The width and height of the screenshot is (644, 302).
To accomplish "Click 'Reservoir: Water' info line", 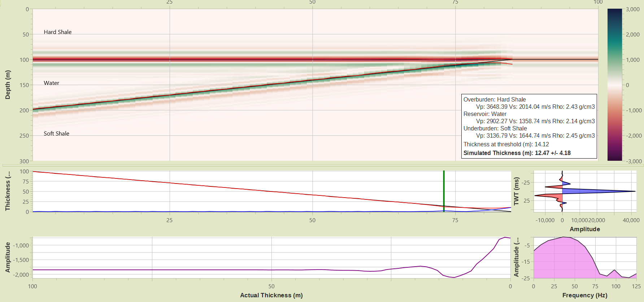I will (x=485, y=114).
